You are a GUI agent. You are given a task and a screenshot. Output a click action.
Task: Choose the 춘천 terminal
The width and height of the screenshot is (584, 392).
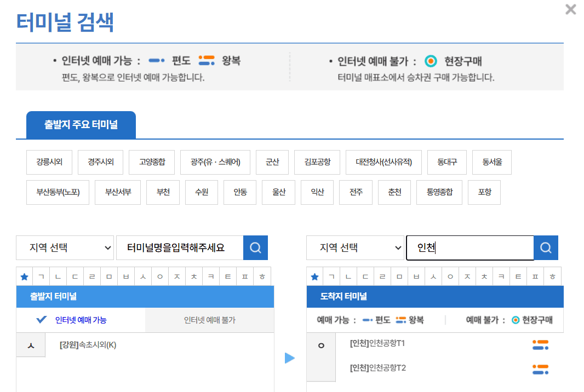click(x=394, y=193)
